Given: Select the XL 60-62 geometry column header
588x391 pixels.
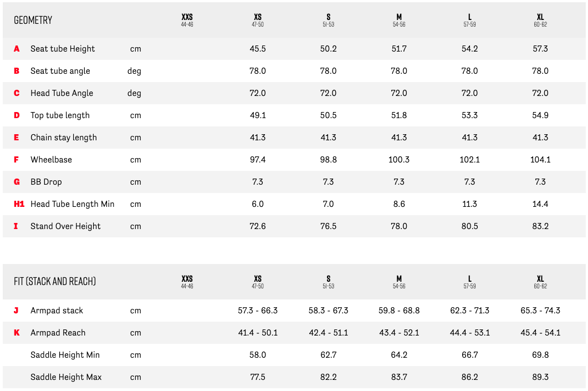Looking at the screenshot, I should pos(540,20).
